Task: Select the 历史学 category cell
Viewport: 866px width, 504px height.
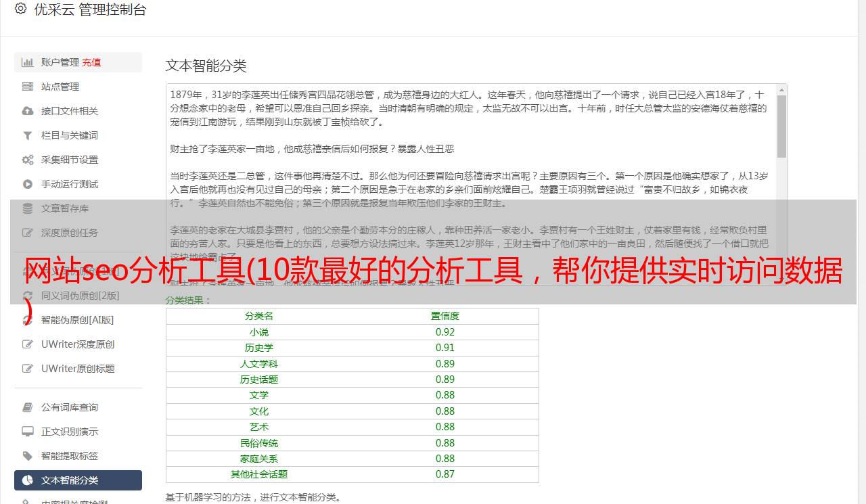Action: pos(259,348)
